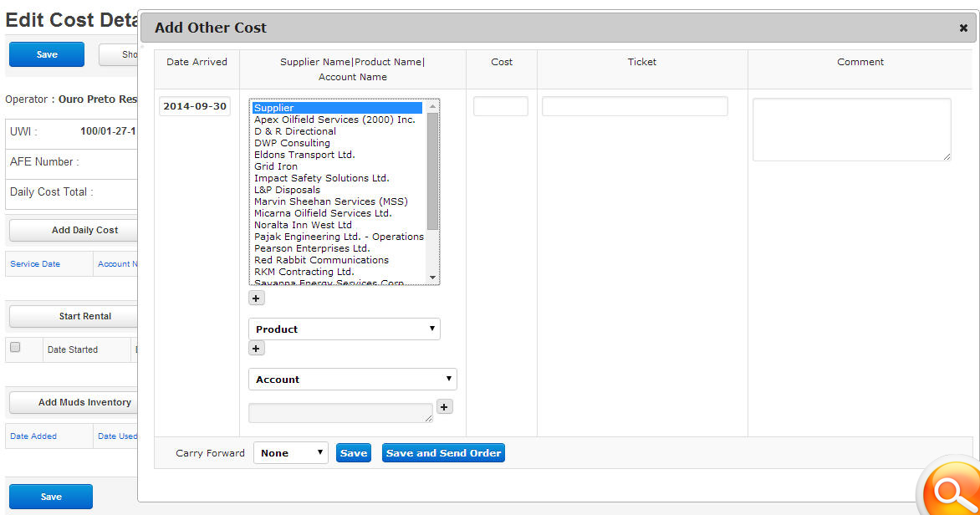
Task: Toggle the checkbox next to Date Started
Action: [15, 348]
